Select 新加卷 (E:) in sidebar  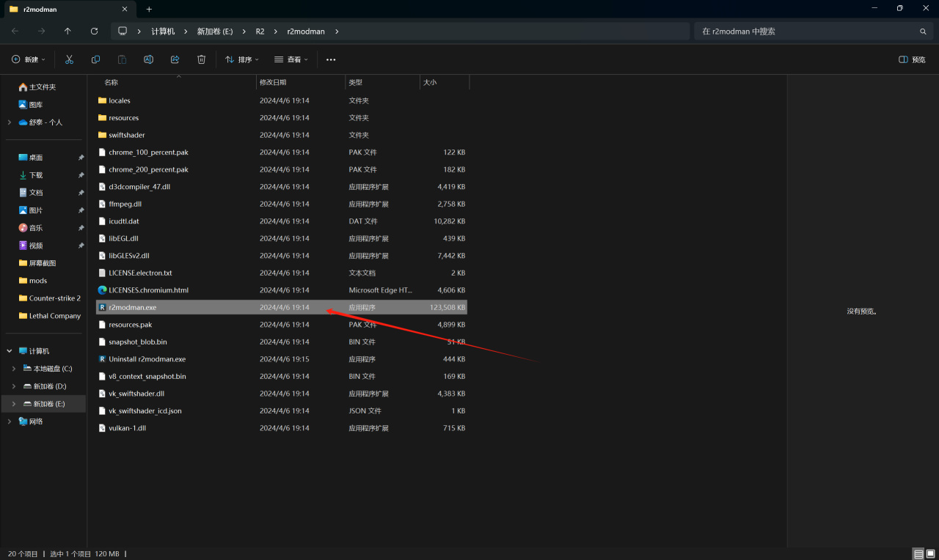coord(45,404)
